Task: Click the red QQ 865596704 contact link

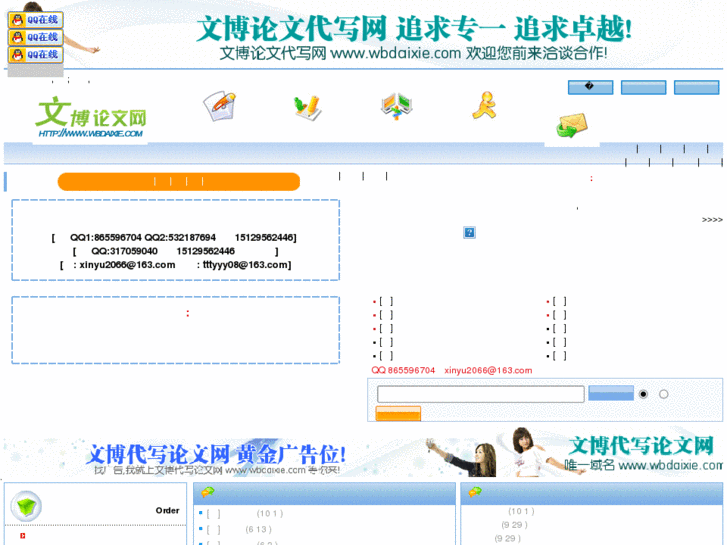Action: click(x=403, y=371)
